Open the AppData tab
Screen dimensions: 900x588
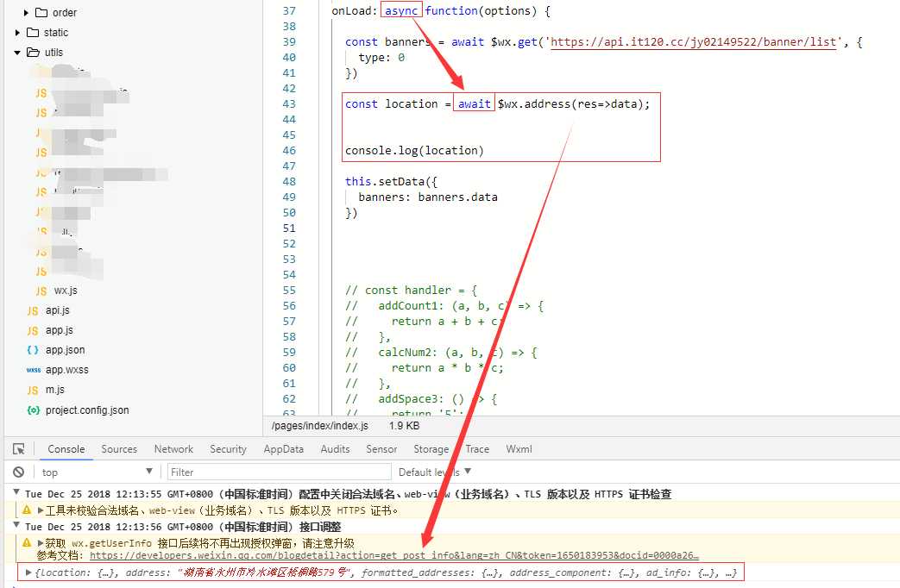coord(284,449)
